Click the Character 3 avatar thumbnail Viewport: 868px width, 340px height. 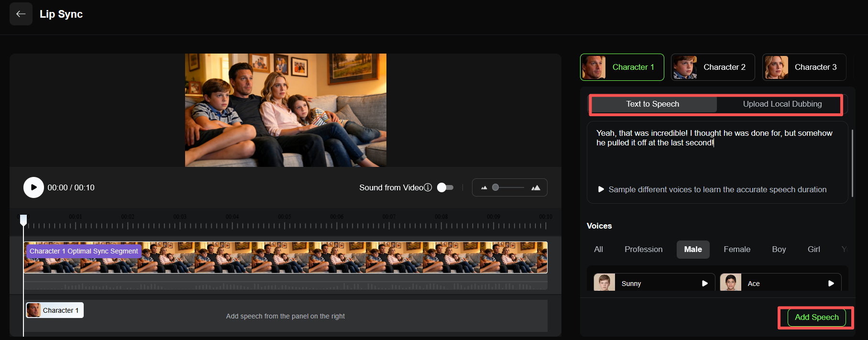tap(776, 67)
